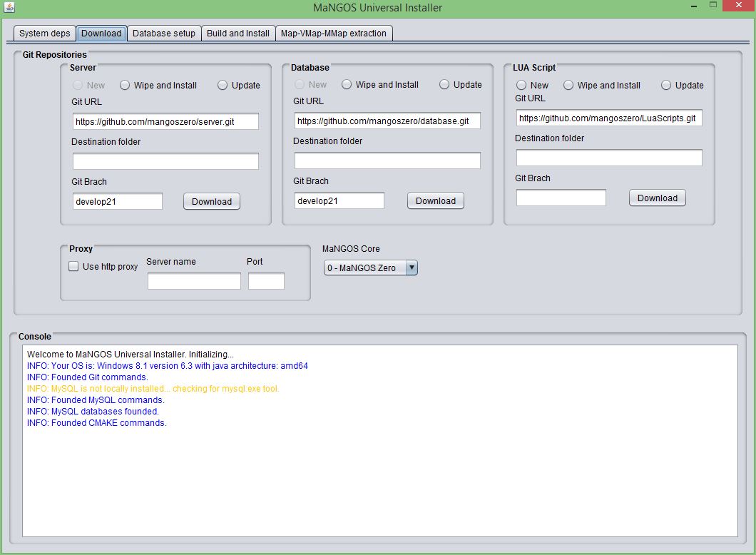The width and height of the screenshot is (756, 555).
Task: Click the 'Founded CMAKE commands' console line
Action: (96, 423)
